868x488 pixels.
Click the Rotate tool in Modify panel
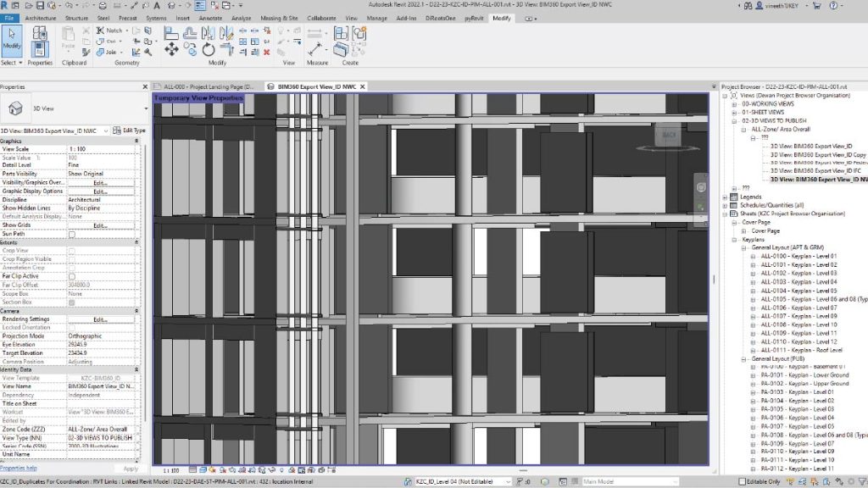(209, 50)
